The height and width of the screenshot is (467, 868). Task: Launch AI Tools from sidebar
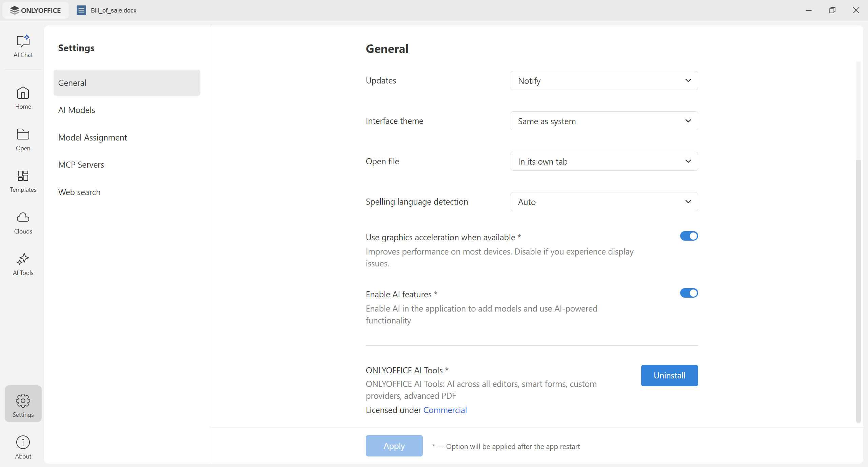pyautogui.click(x=23, y=264)
